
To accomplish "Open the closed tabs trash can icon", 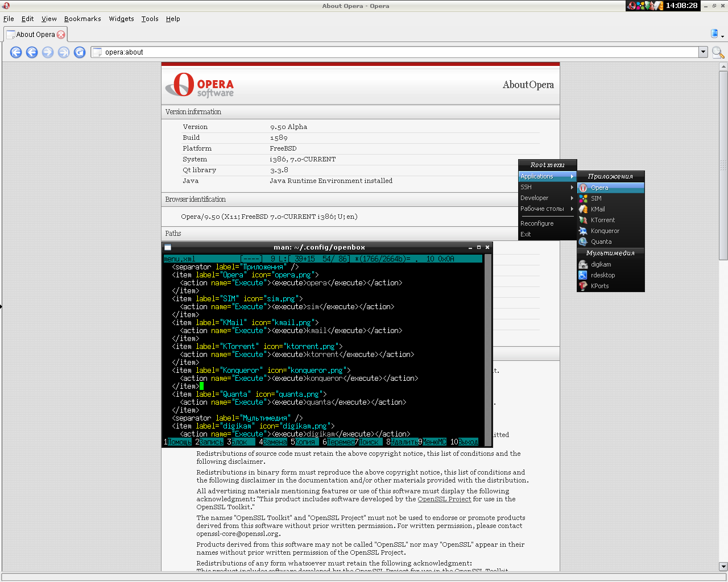I will pos(714,34).
